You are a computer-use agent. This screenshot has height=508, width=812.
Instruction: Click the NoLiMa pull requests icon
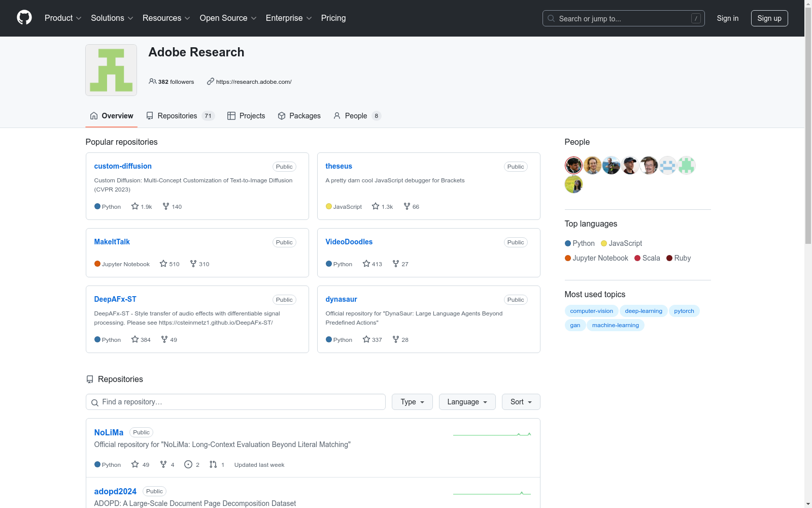[x=213, y=464]
